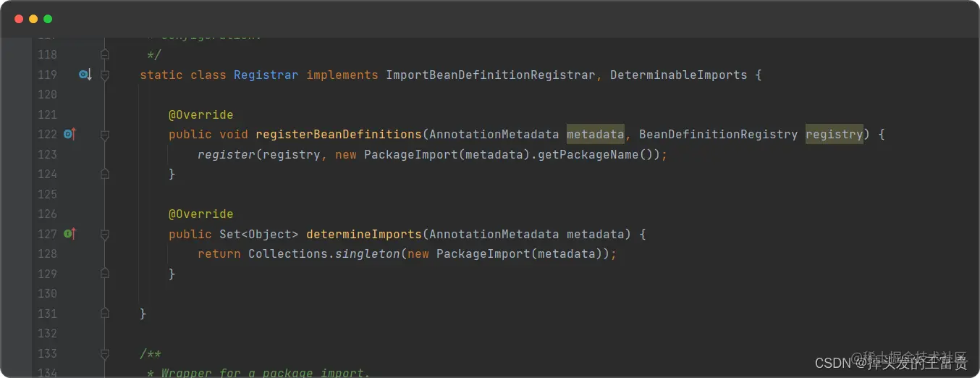
Task: Click line number 130 in the gutter
Action: tap(47, 293)
